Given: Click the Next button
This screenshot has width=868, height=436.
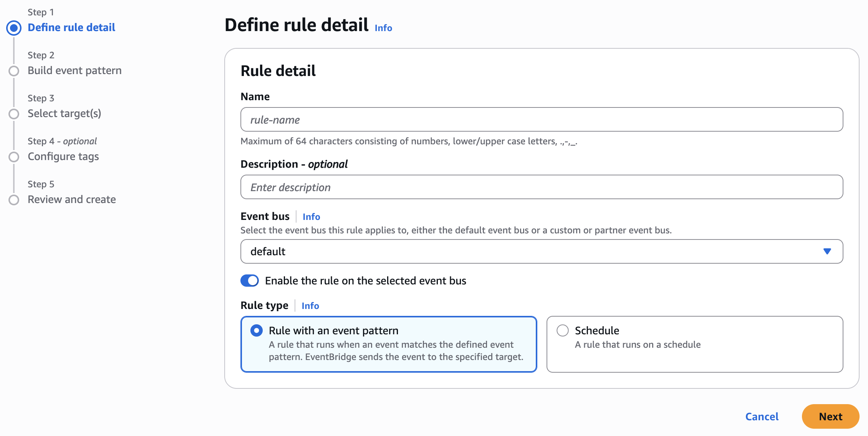Looking at the screenshot, I should pos(830,416).
